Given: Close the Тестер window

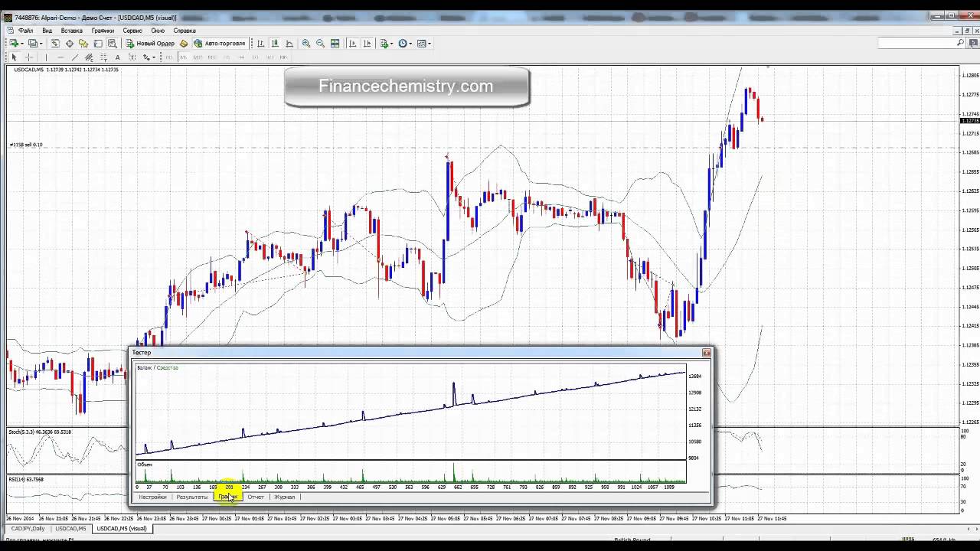Looking at the screenshot, I should coord(706,353).
